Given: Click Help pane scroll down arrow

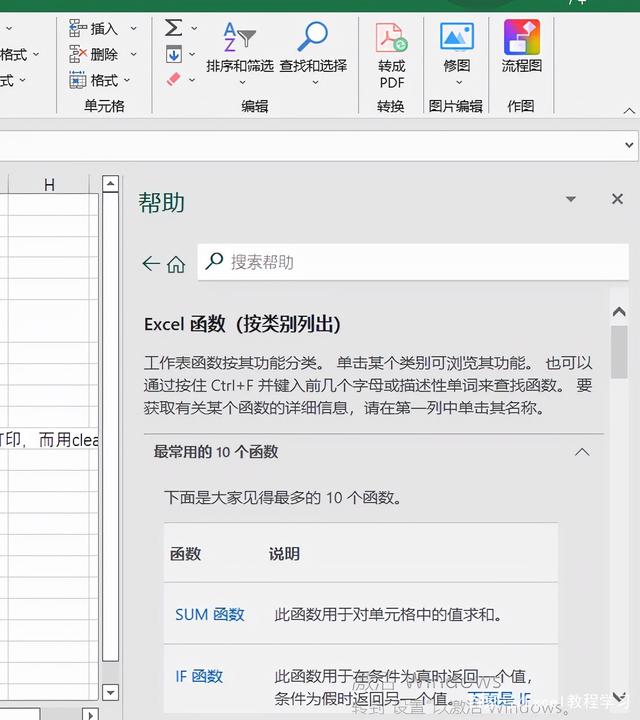Looking at the screenshot, I should [x=619, y=697].
